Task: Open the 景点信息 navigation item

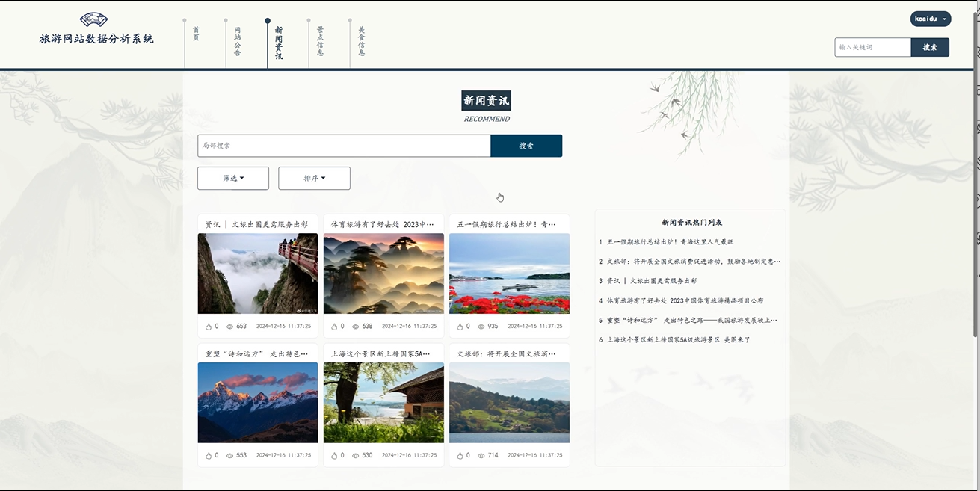Action: click(x=320, y=42)
